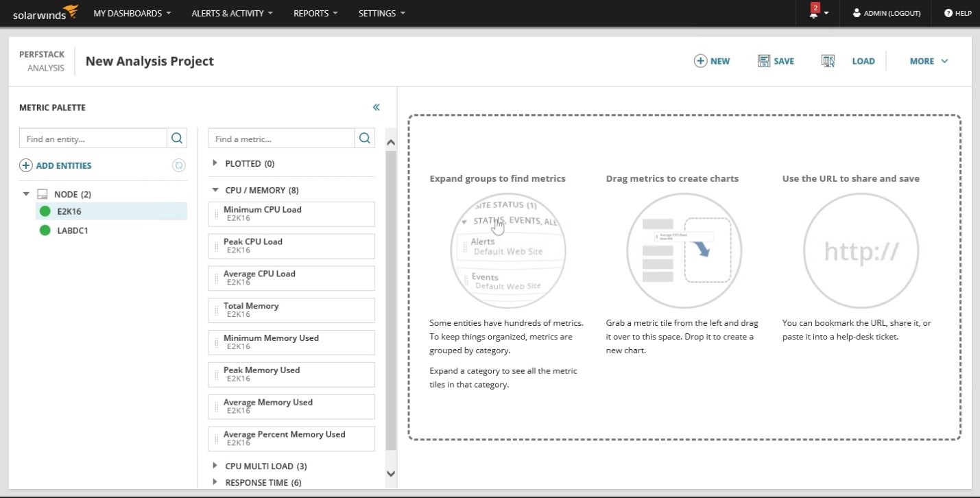Click the metric list scroll down arrow
The height and width of the screenshot is (498, 980).
tap(391, 473)
